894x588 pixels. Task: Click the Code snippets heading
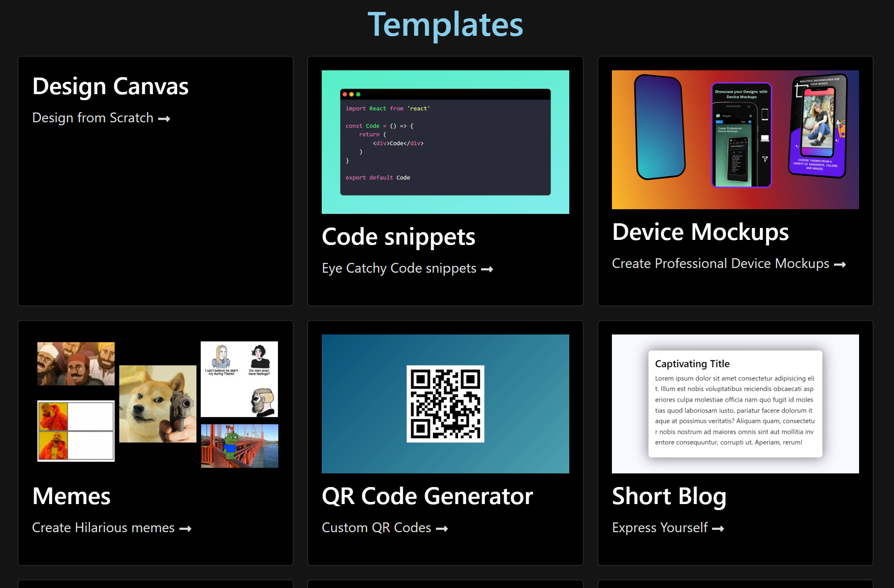398,237
